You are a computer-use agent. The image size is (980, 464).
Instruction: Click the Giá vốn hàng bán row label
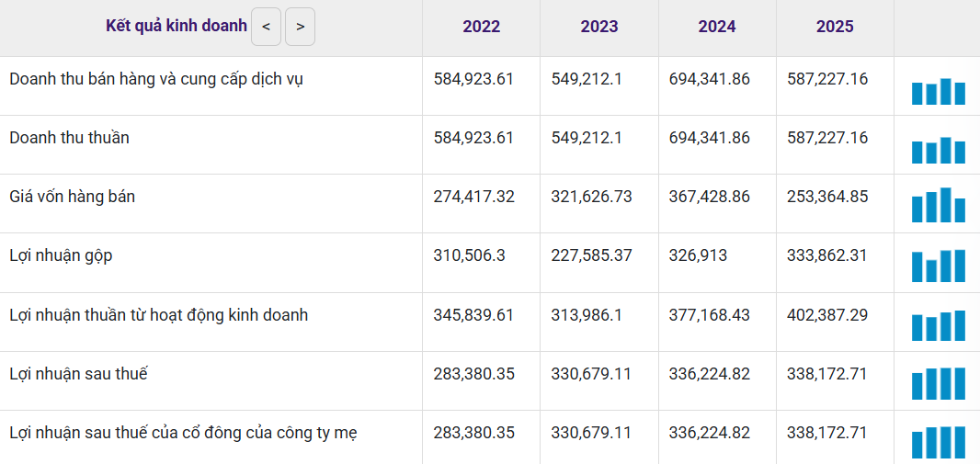[73, 197]
